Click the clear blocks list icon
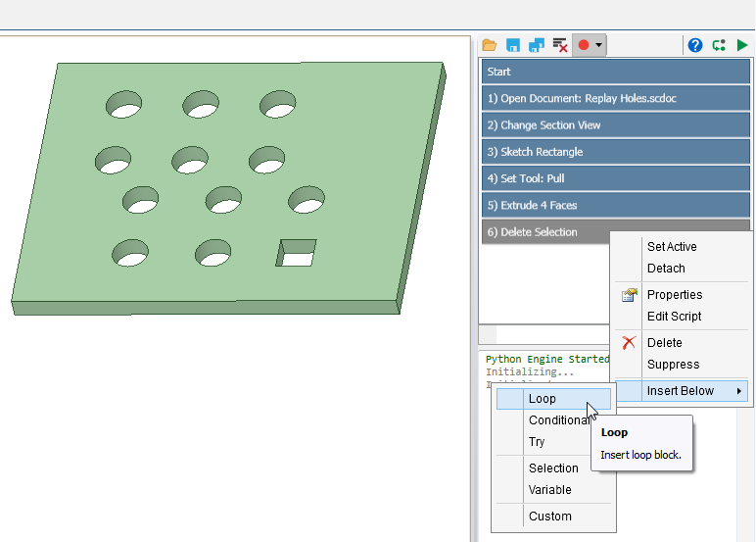 tap(560, 45)
